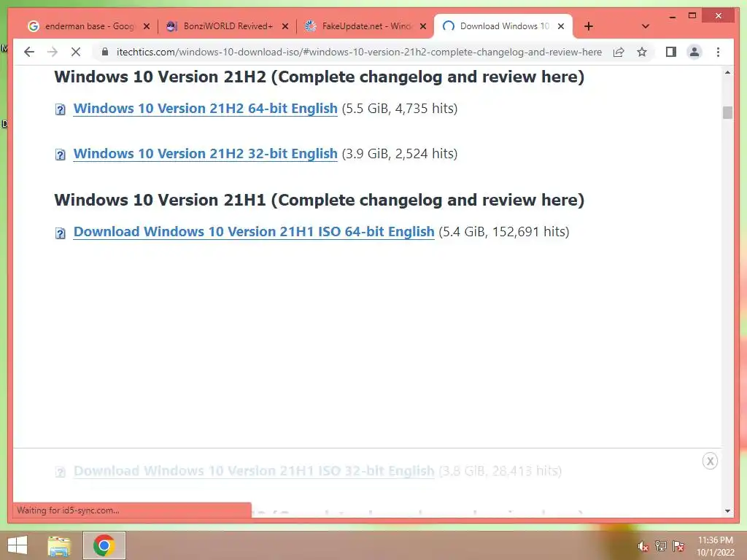The width and height of the screenshot is (747, 560).
Task: Share this page icon
Action: point(619,52)
